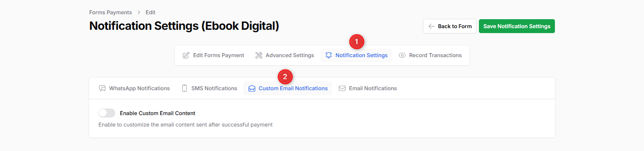Click the wrench tools icon for Advanced Settings
This screenshot has width=644, height=151.
click(x=259, y=55)
